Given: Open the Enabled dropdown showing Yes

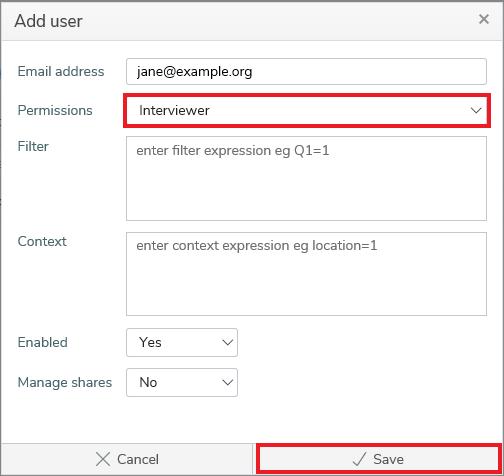Looking at the screenshot, I should point(182,342).
